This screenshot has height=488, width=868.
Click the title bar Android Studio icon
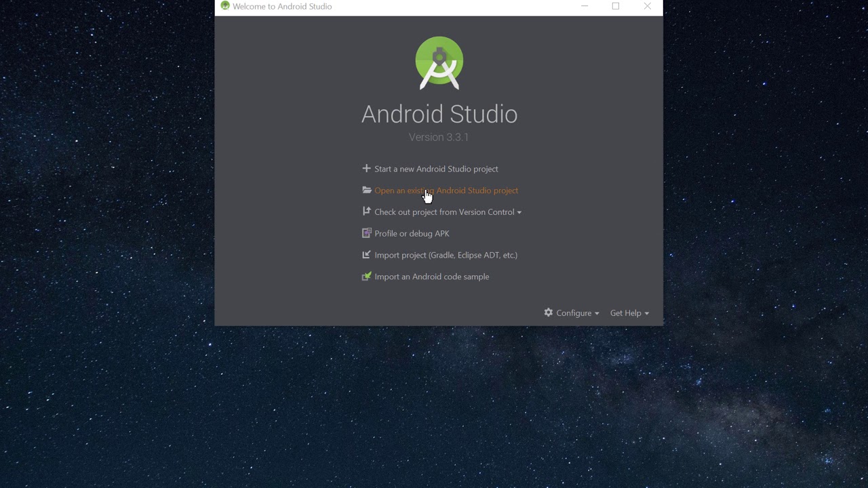(225, 6)
